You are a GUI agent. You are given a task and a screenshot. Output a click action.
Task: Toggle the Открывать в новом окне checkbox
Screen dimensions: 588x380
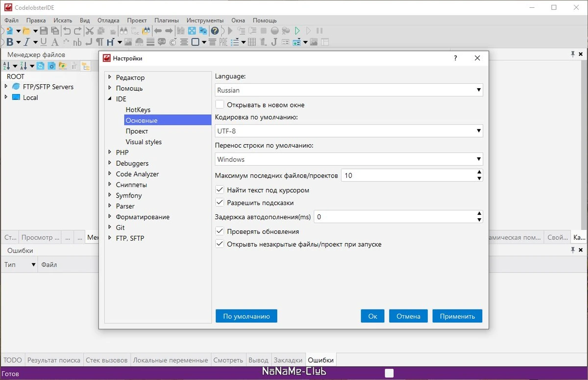(x=220, y=104)
